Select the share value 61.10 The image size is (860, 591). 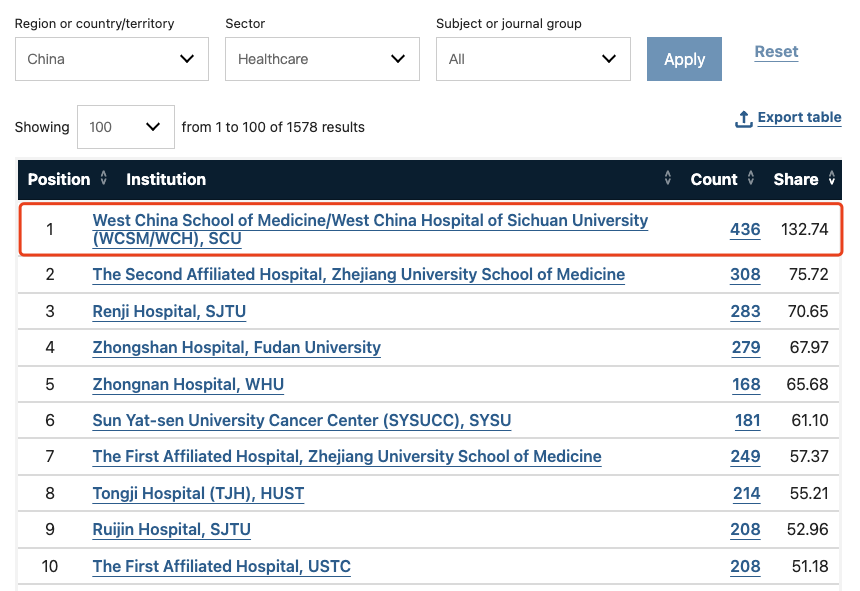(x=810, y=420)
